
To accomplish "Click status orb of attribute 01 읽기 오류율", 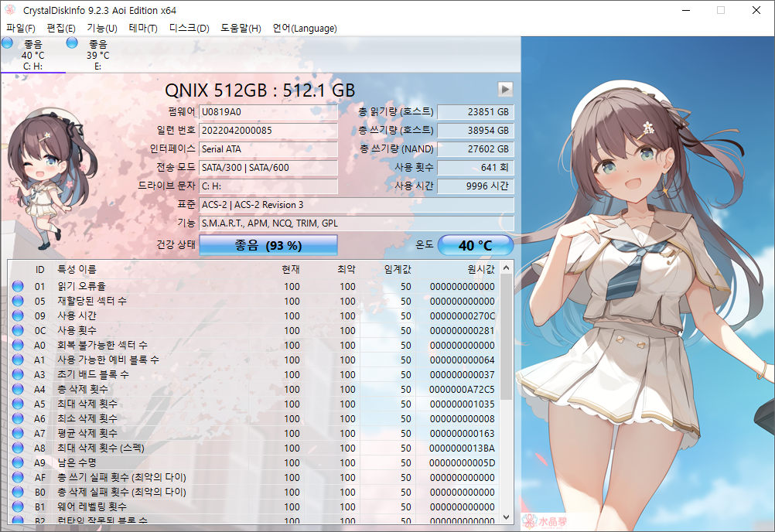I will pos(18,286).
